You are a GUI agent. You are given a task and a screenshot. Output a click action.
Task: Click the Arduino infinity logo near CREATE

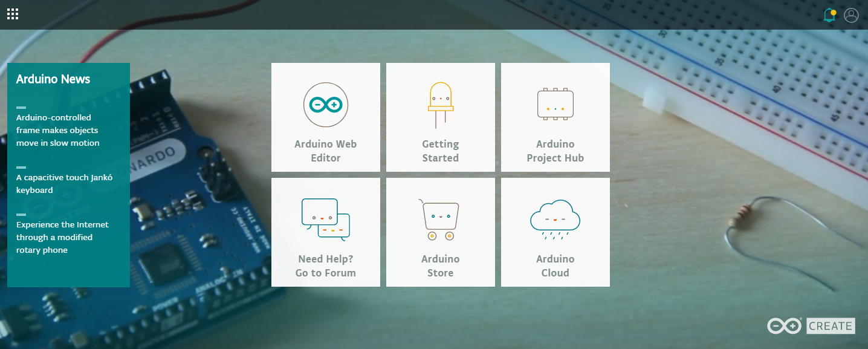click(x=784, y=325)
